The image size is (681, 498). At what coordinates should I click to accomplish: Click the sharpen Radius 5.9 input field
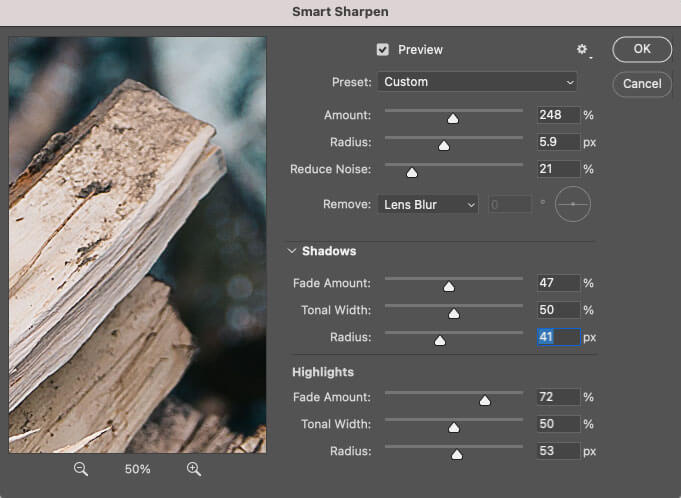558,143
